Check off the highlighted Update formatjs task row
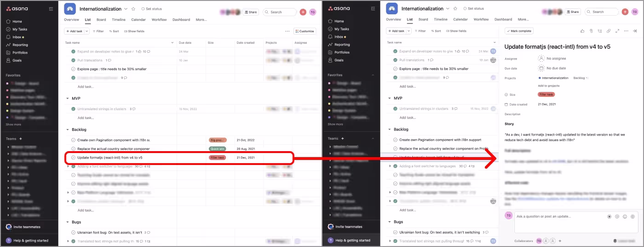644x247 pixels. pos(73,158)
